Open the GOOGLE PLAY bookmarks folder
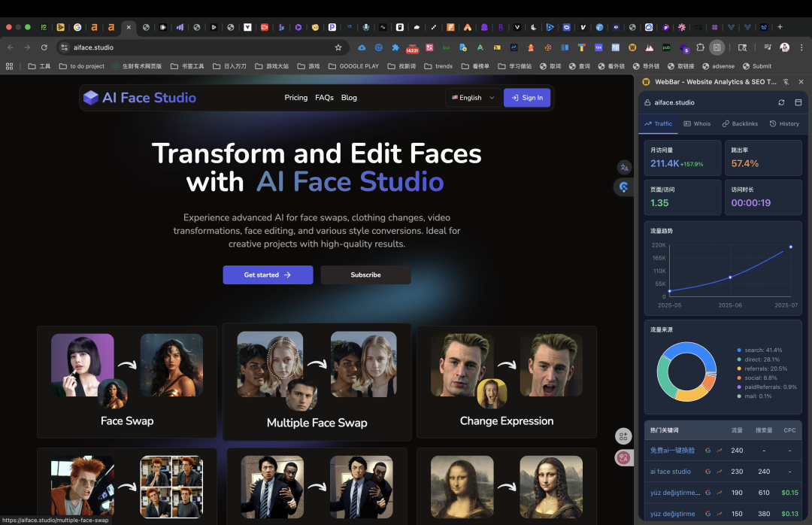The image size is (812, 525). (353, 66)
